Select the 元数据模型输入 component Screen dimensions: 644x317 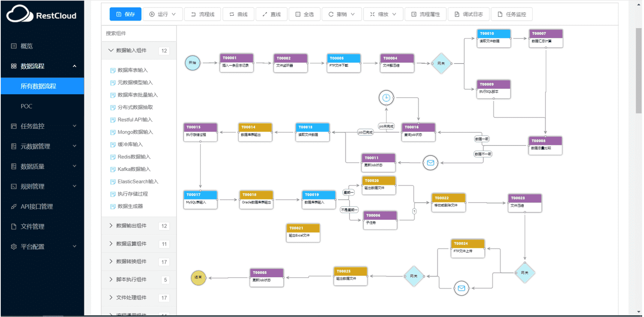click(x=132, y=83)
